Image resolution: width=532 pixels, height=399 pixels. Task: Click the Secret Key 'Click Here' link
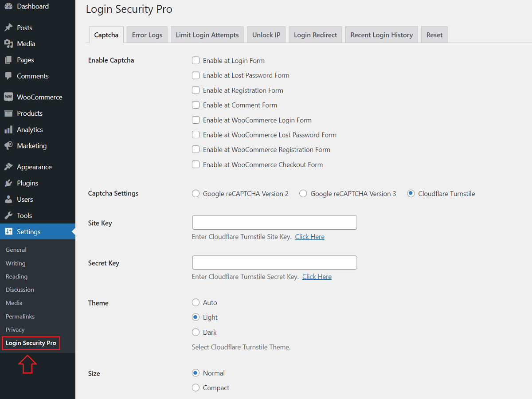point(317,277)
